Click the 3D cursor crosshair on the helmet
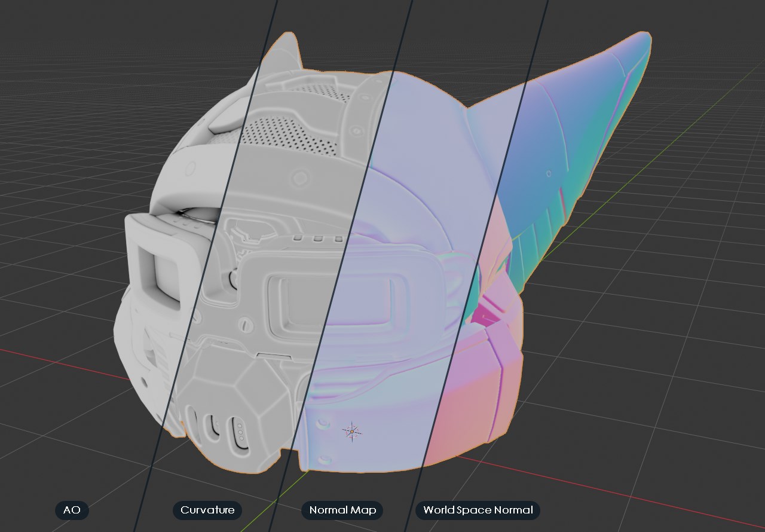 (x=352, y=431)
